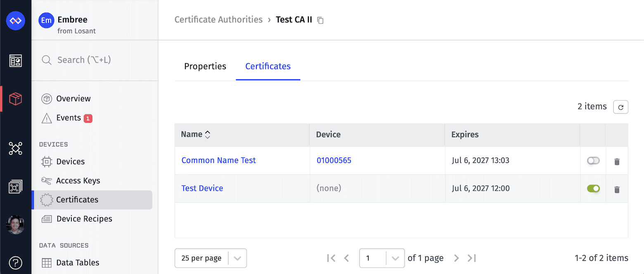Open Certificates in the sidebar
644x274 pixels.
pyautogui.click(x=92, y=200)
